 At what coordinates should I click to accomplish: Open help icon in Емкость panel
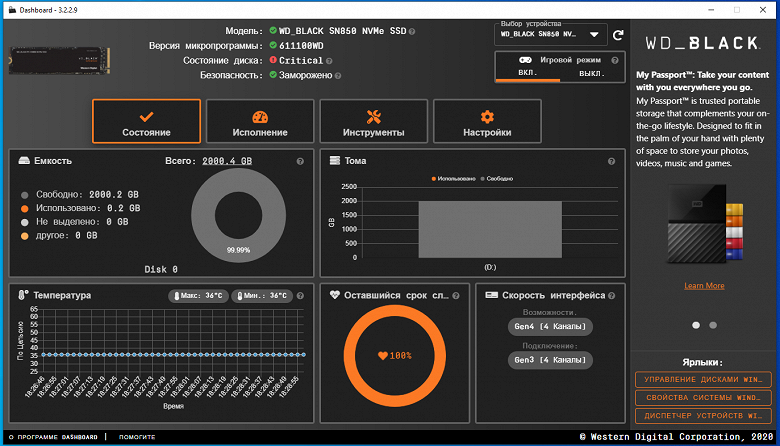[x=300, y=161]
